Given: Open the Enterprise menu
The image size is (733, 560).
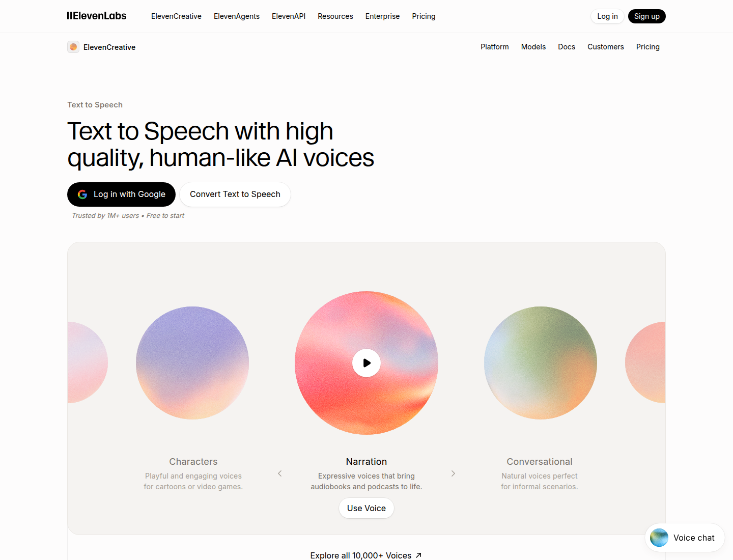Looking at the screenshot, I should (382, 16).
